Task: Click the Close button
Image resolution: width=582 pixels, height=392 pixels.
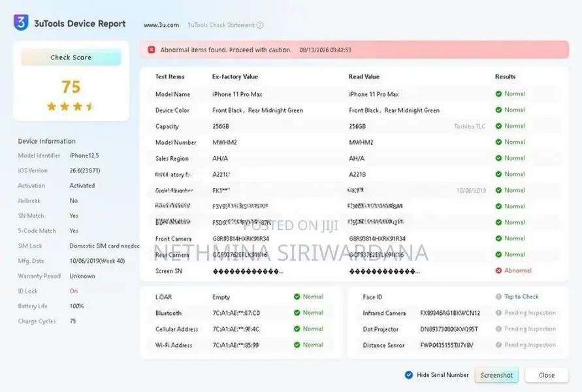Action: coord(547,375)
